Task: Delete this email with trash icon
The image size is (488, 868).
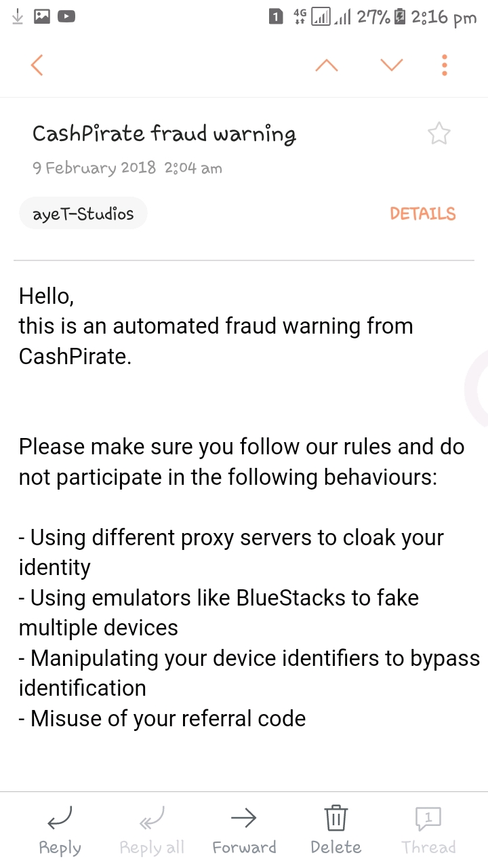Action: (336, 831)
